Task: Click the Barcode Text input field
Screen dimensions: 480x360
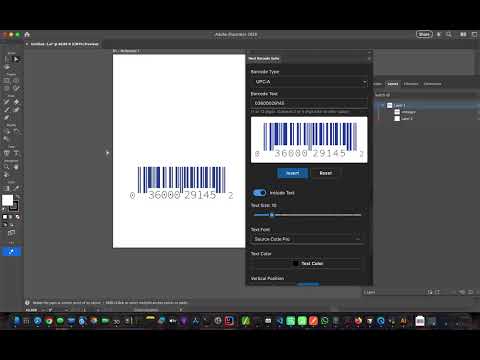Action: click(x=309, y=103)
